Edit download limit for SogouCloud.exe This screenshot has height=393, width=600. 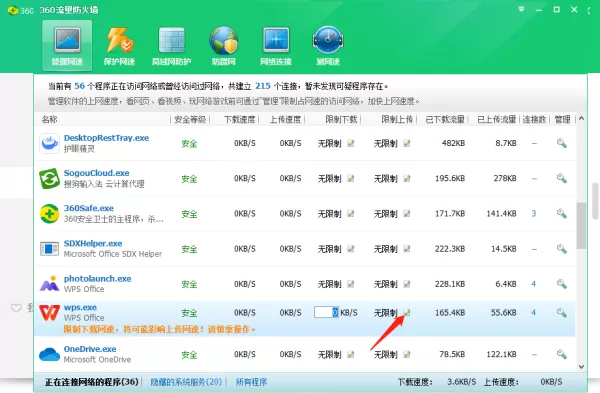click(x=351, y=179)
